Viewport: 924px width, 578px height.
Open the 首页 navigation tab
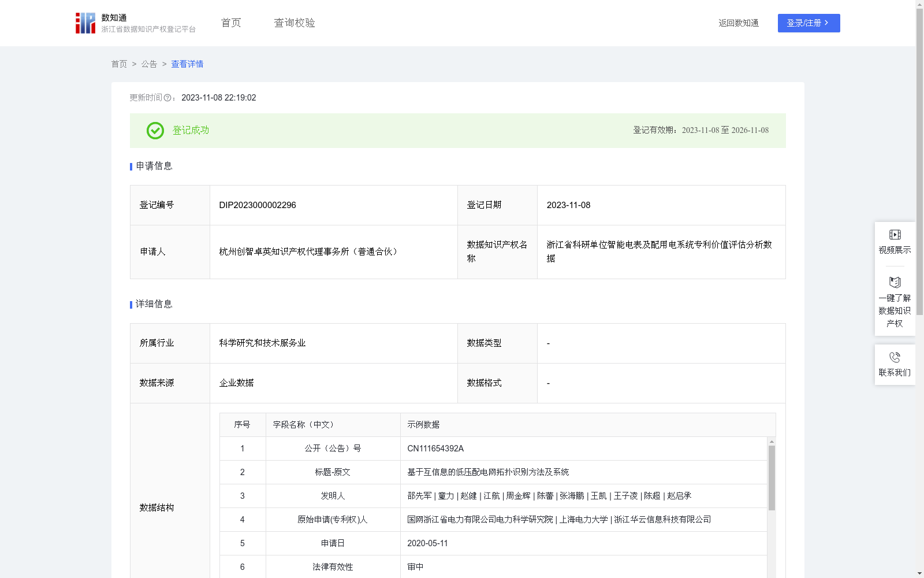click(231, 23)
